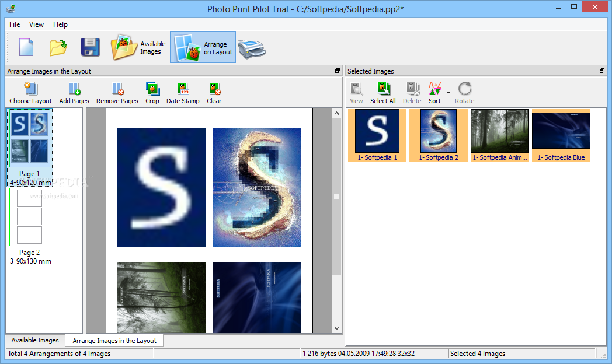Click 'Selected 4 Images' status text
The image size is (612, 364).
click(478, 353)
